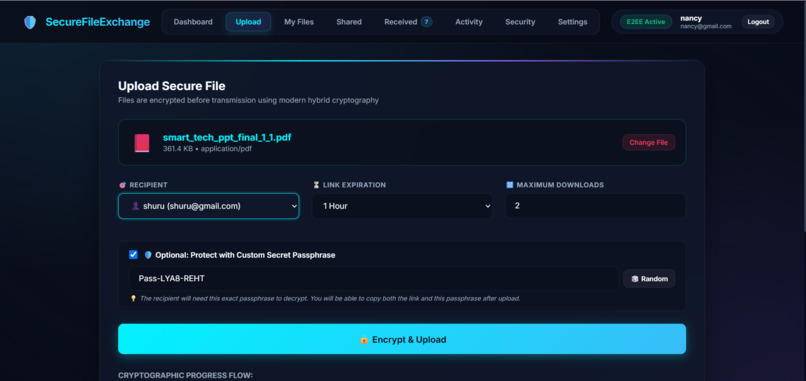806x381 pixels.
Task: Click the target icon by Recipient label
Action: tap(122, 185)
